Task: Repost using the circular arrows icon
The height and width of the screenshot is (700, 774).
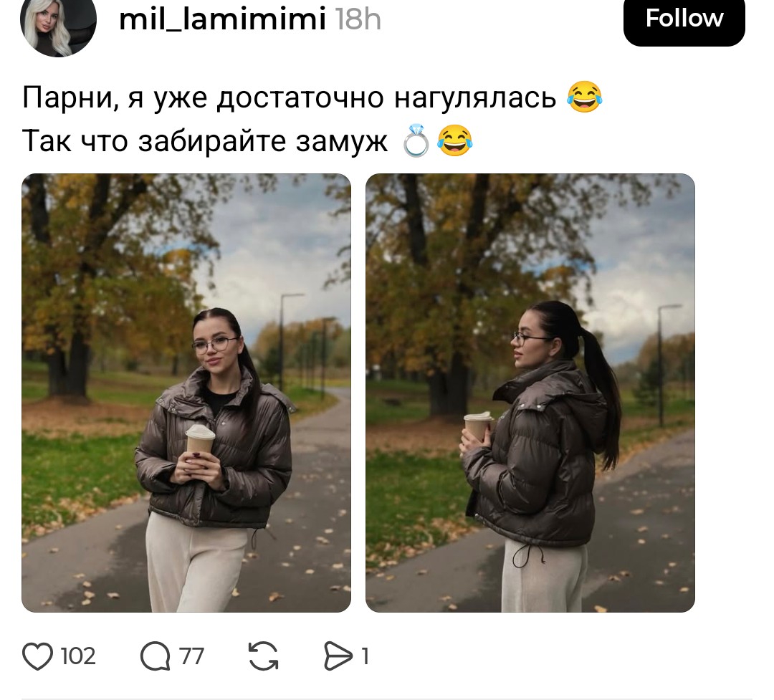Action: pyautogui.click(x=263, y=656)
